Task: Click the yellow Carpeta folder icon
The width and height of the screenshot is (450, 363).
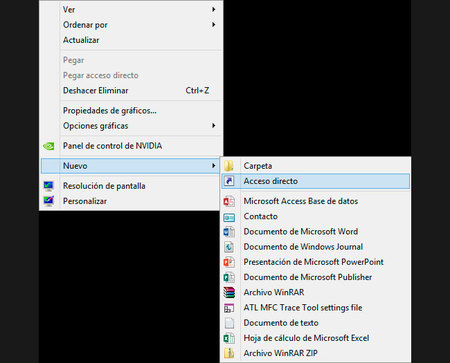Action: coord(229,166)
